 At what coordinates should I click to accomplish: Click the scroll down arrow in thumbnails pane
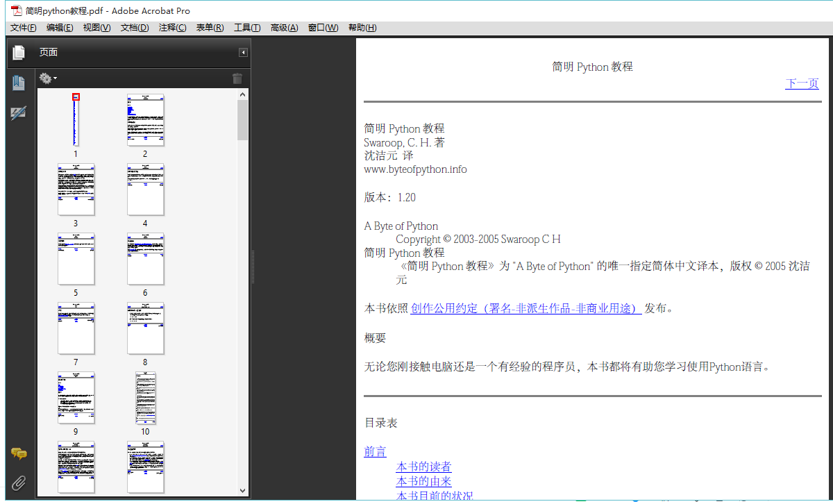pos(242,490)
